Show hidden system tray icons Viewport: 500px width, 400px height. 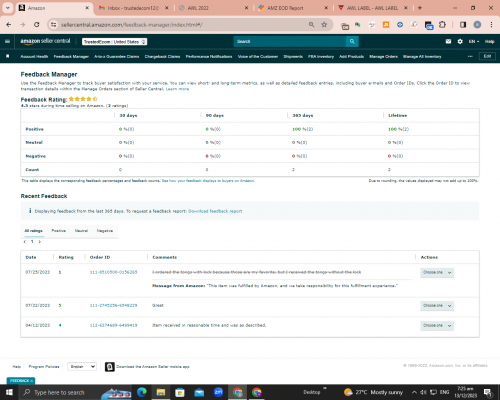coord(414,392)
